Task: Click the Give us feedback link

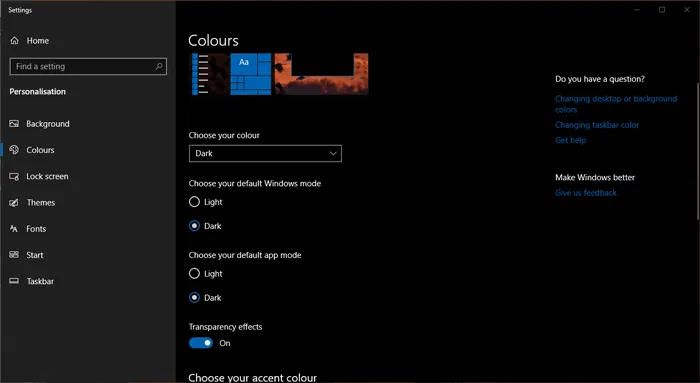Action: click(x=586, y=193)
